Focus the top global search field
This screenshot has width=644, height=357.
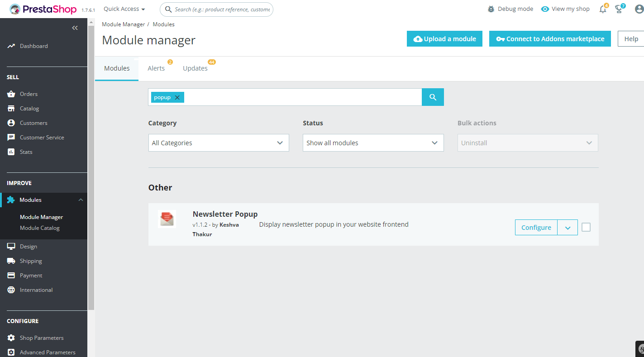pyautogui.click(x=216, y=9)
